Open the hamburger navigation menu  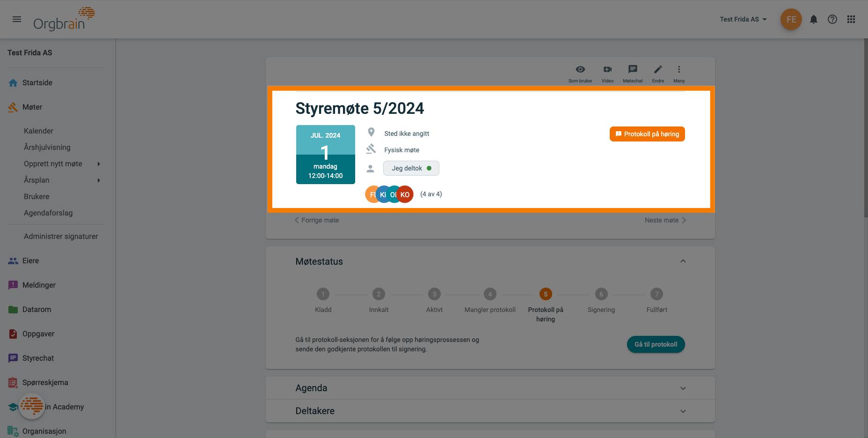[x=17, y=19]
